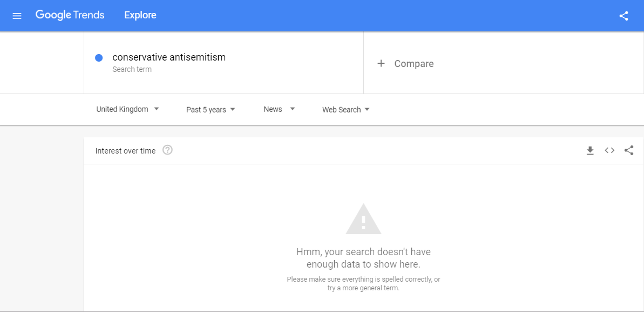This screenshot has height=313, width=644.
Task: Select the Google Trends logo in the header
Action: [x=70, y=15]
